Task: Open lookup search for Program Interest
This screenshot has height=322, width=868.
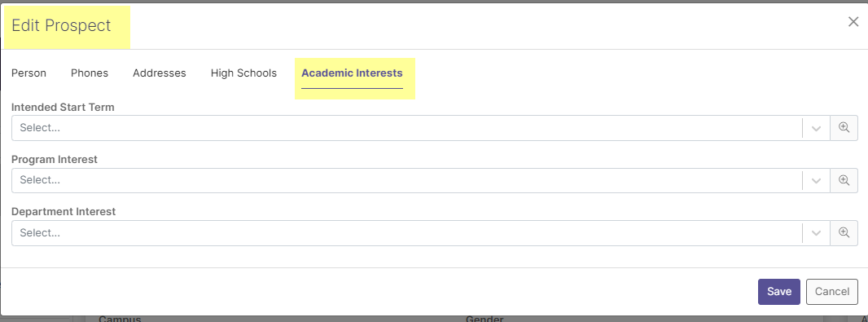Action: (844, 180)
